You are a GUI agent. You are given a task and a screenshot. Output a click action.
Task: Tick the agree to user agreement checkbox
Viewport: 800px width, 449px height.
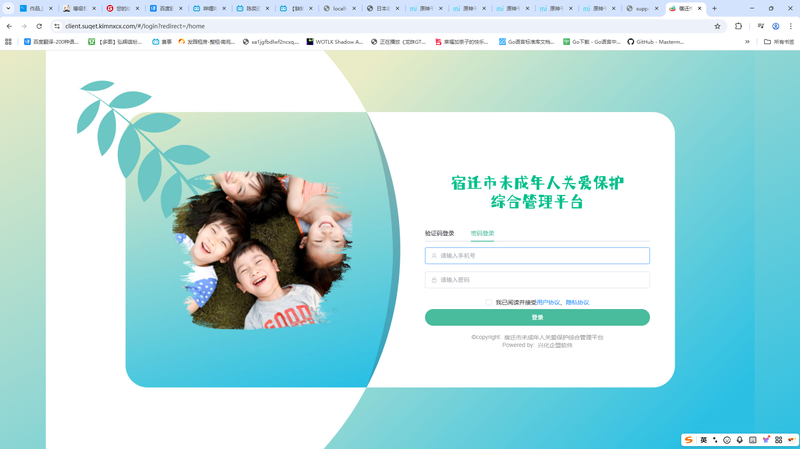pyautogui.click(x=489, y=303)
